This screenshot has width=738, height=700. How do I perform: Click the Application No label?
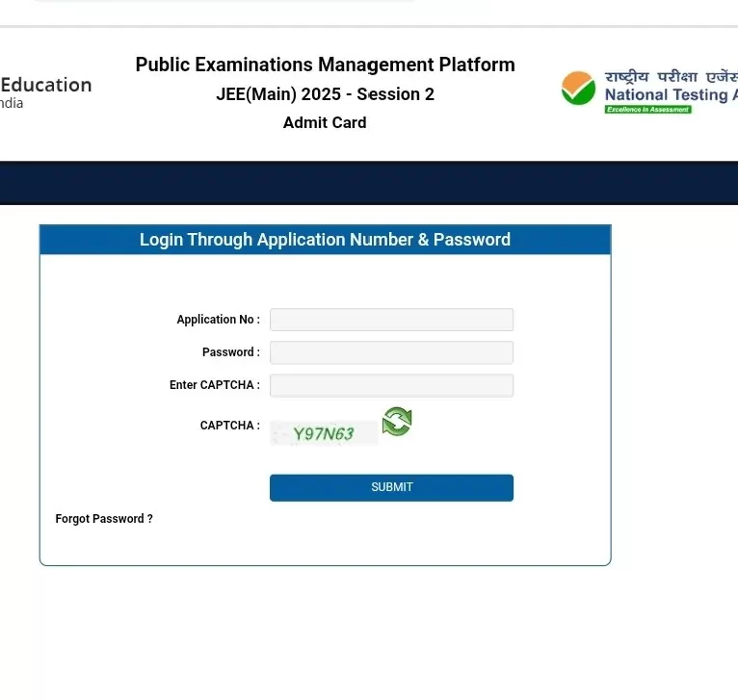click(x=218, y=320)
